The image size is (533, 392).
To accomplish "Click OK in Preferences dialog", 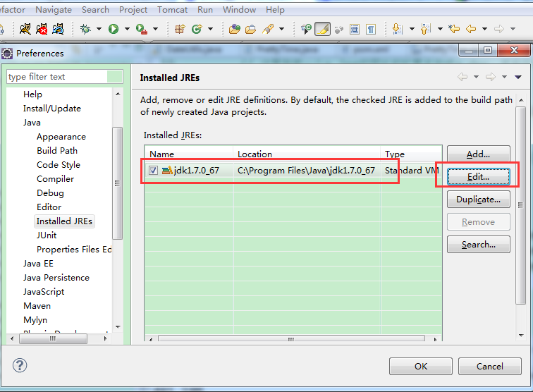I will pyautogui.click(x=421, y=366).
